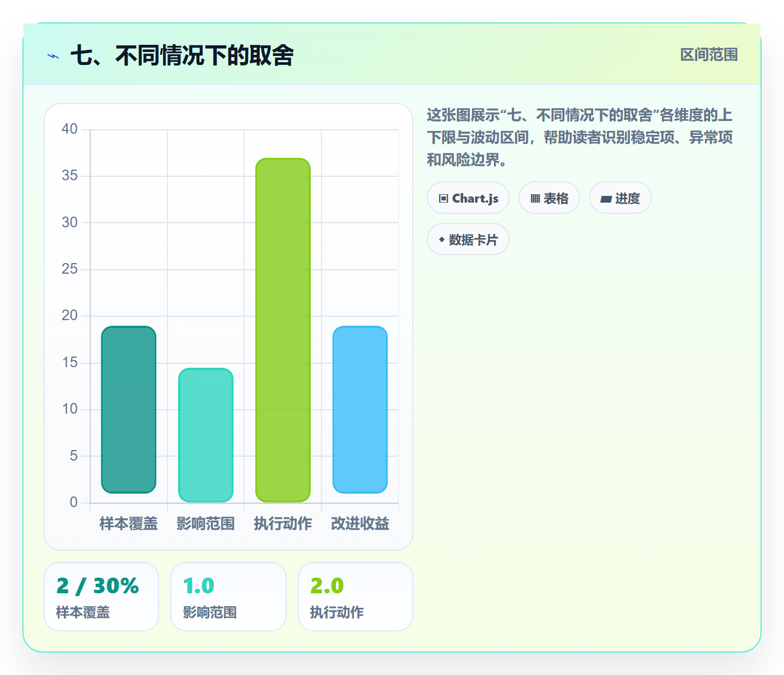Click the y-axis value 10

[70, 409]
